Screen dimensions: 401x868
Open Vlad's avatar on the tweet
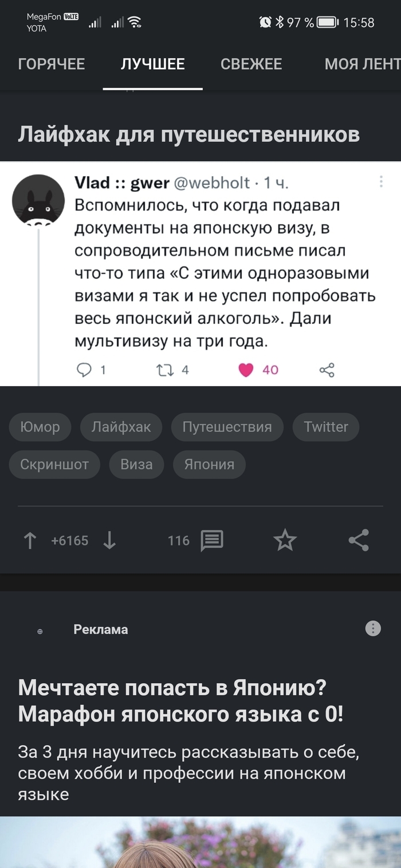tap(38, 200)
